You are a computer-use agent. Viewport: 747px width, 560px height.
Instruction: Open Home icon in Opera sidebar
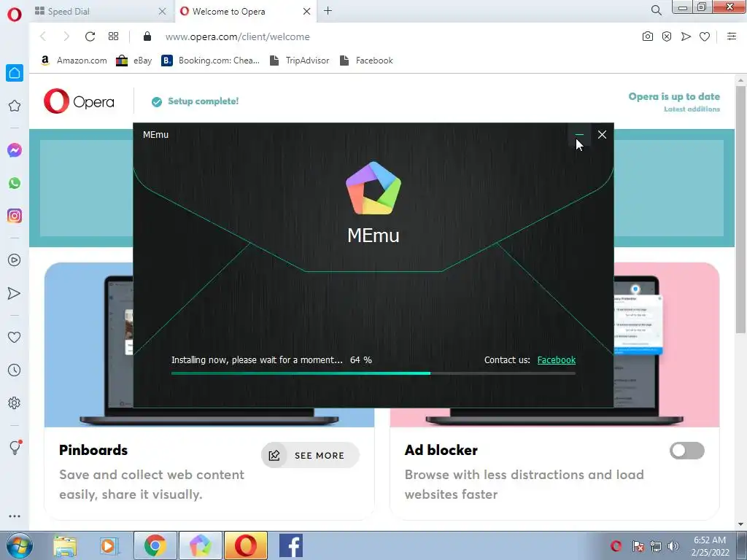point(15,73)
